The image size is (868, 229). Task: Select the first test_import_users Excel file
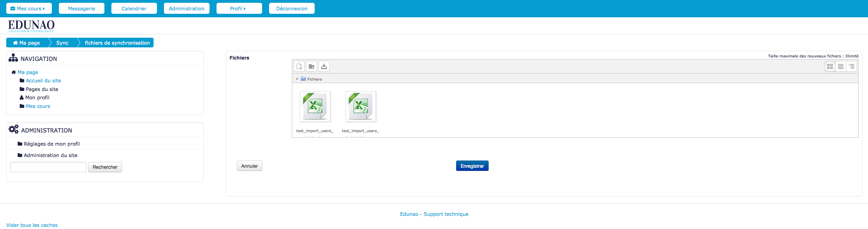pyautogui.click(x=315, y=107)
